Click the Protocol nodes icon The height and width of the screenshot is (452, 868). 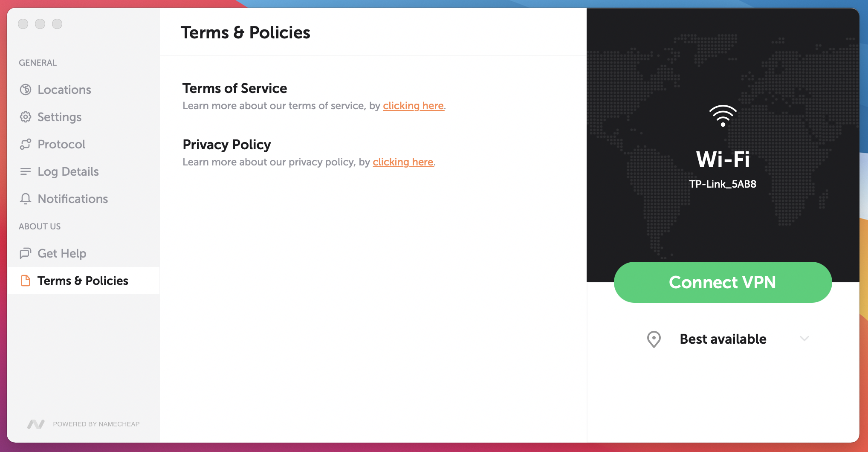pos(26,144)
